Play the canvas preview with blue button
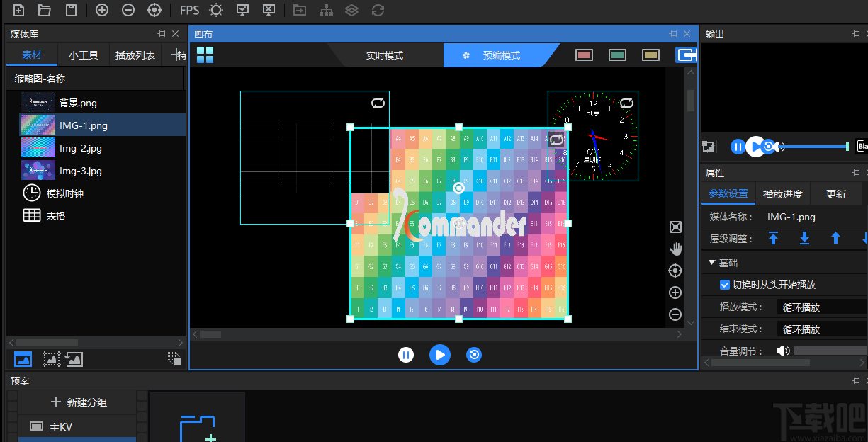 click(x=440, y=355)
